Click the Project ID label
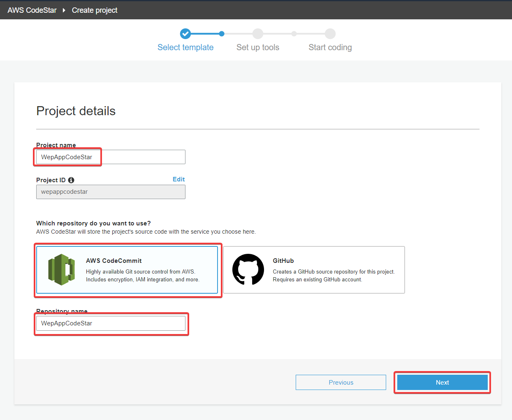Screen dimensions: 512x420 [51, 180]
